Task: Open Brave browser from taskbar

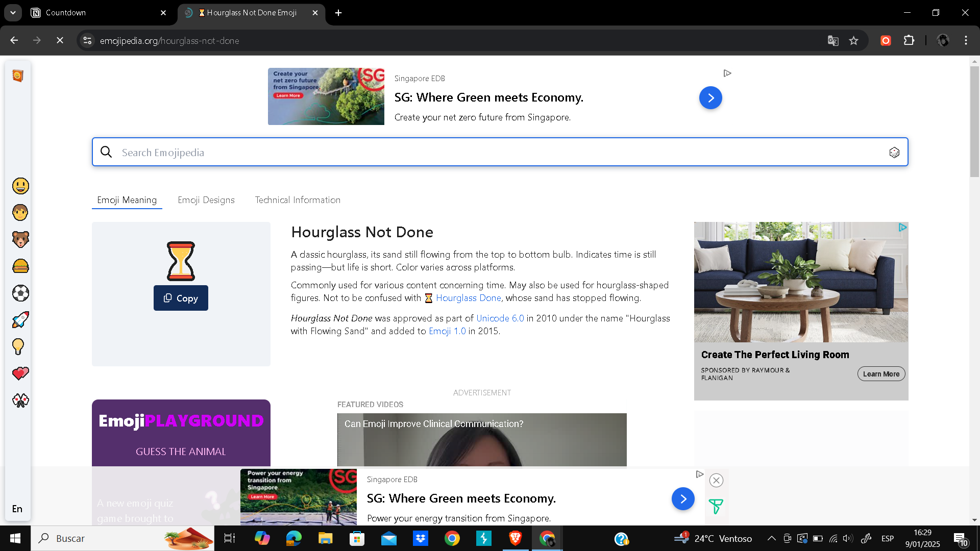Action: 516,538
